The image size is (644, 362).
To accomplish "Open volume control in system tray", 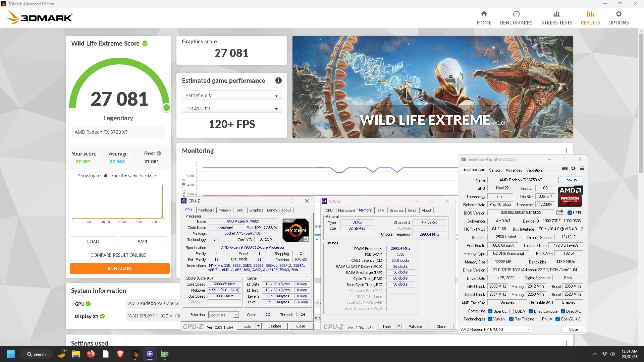I will (x=612, y=354).
